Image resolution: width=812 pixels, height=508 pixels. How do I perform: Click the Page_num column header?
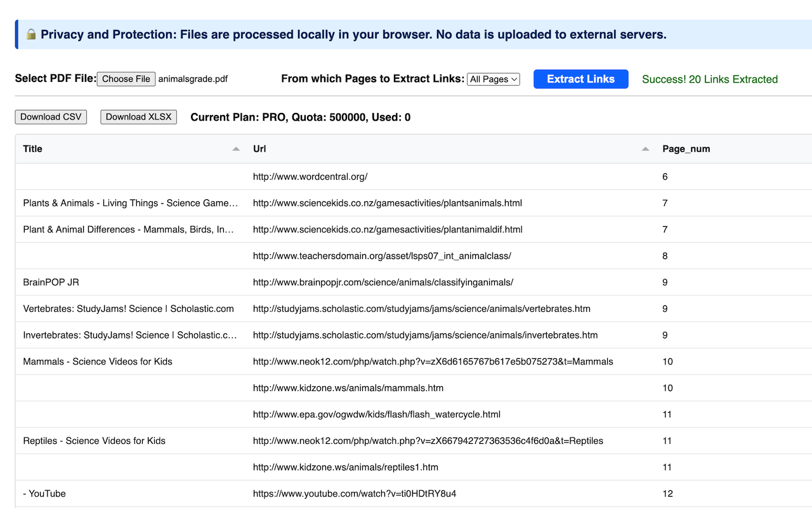(x=686, y=149)
